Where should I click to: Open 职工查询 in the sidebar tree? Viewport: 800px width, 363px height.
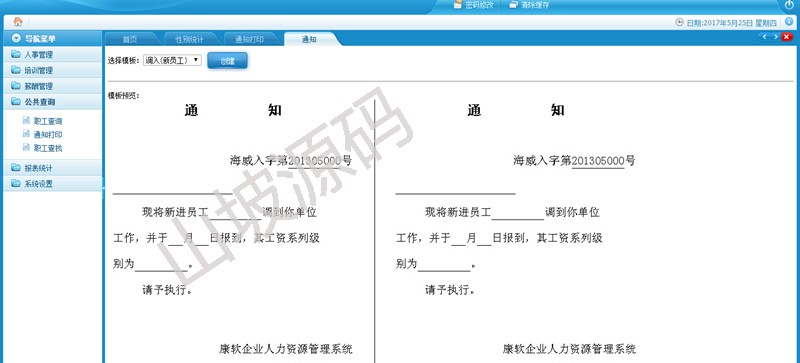tap(48, 122)
